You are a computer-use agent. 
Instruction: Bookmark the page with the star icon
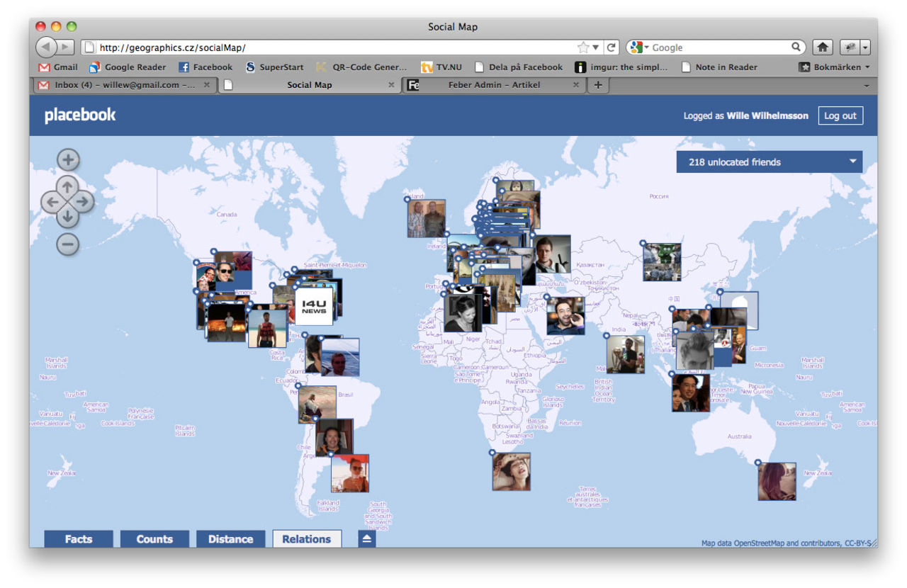pos(583,47)
